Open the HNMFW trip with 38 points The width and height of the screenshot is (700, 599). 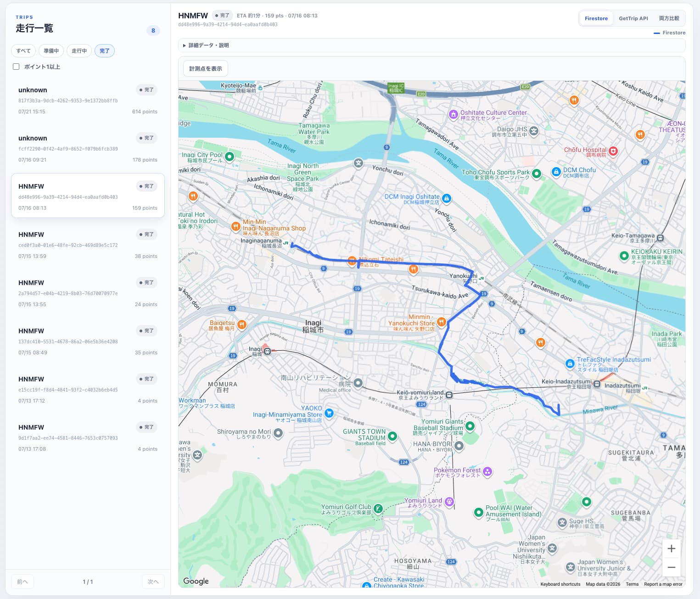click(88, 244)
